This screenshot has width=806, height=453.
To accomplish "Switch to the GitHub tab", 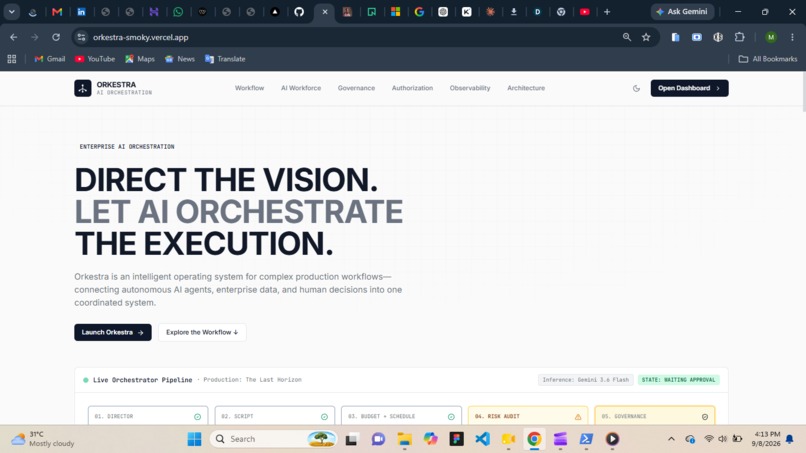I will (x=299, y=12).
